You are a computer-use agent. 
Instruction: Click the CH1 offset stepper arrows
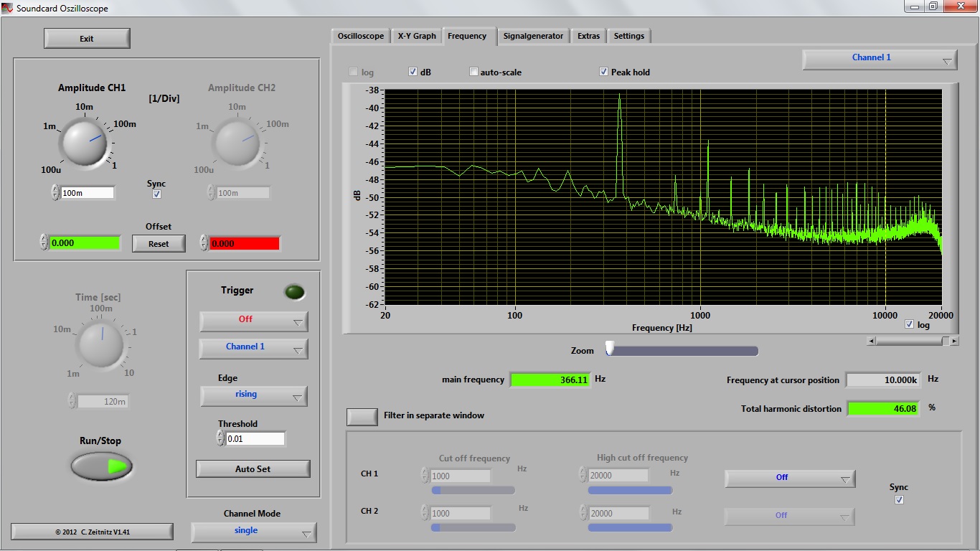point(44,242)
